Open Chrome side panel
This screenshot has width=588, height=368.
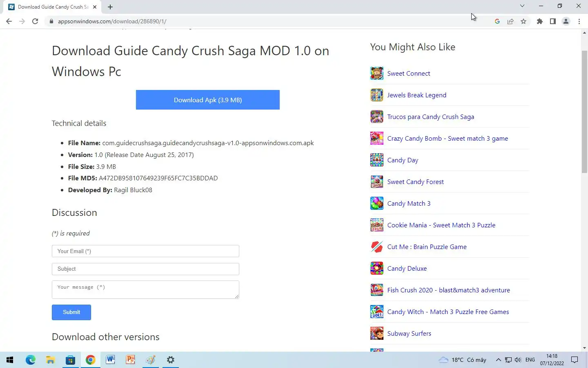pyautogui.click(x=553, y=21)
